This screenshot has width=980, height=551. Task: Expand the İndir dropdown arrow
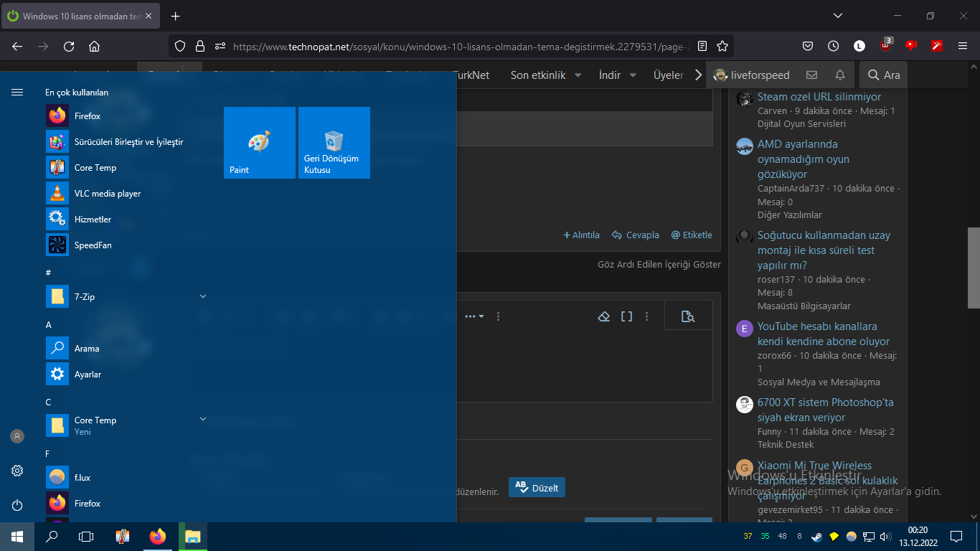633,75
